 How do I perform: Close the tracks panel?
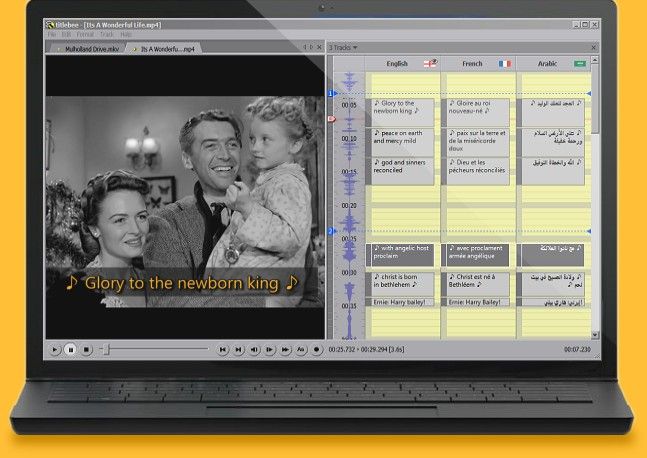(x=593, y=47)
